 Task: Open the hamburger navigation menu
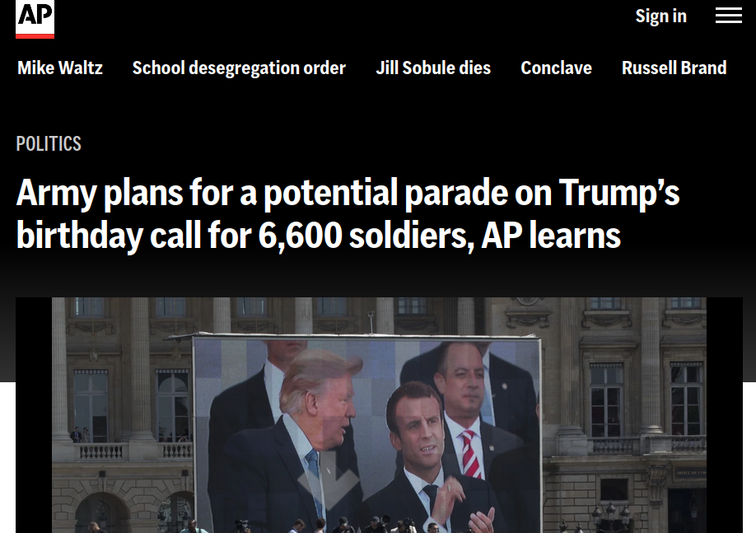coord(729,16)
